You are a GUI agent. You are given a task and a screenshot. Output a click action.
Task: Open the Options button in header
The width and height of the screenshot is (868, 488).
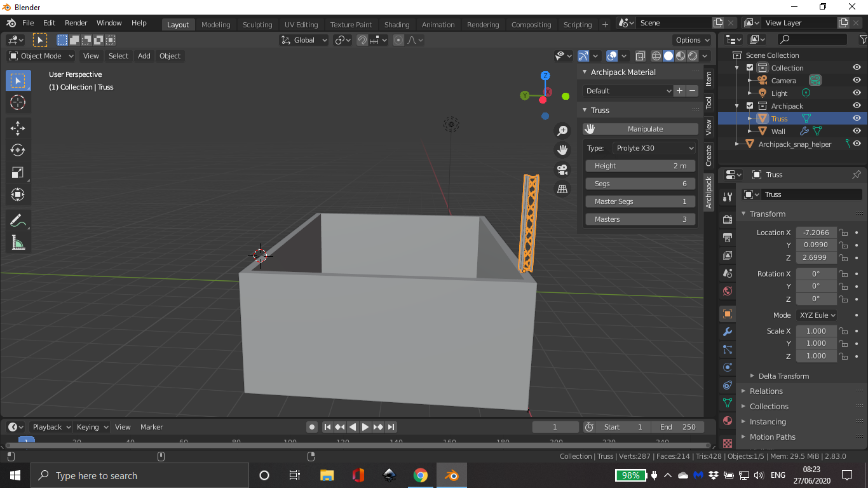point(693,40)
